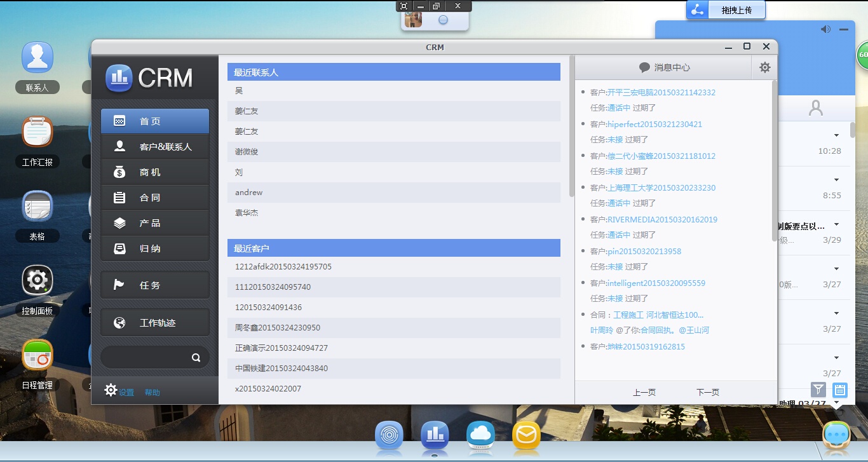The height and width of the screenshot is (462, 868).
Task: Open customer link 开平三宏电脑20150321142332
Action: pyautogui.click(x=661, y=93)
